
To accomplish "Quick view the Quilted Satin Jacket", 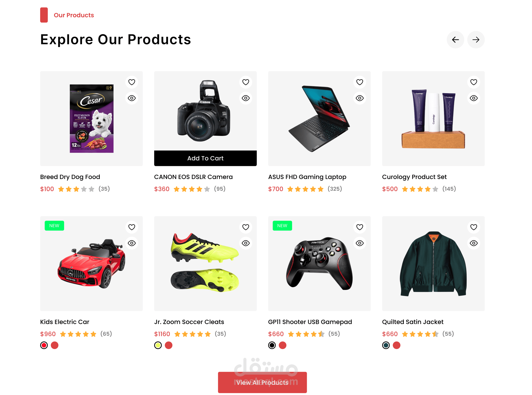I will coord(474,243).
